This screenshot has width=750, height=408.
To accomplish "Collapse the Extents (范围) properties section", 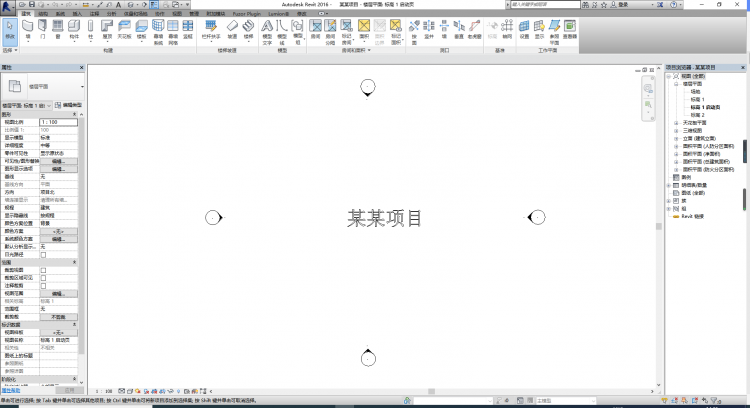I will [74, 262].
